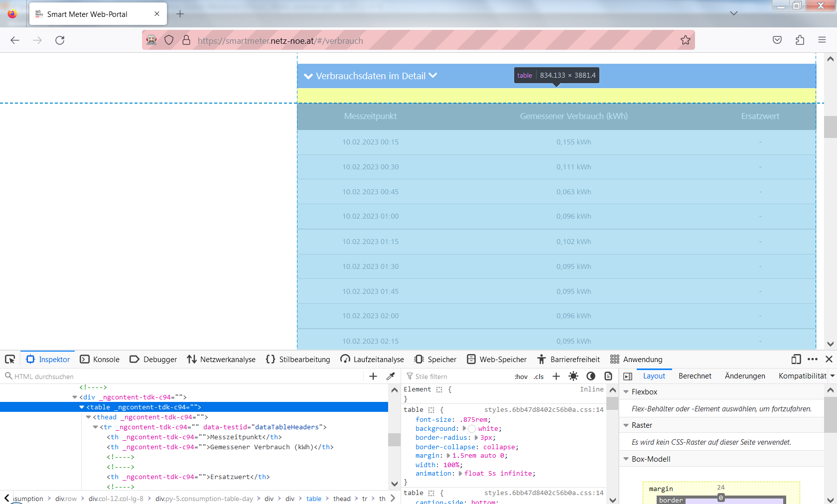Viewport: 837px width, 504px height.
Task: Switch to the Konsole tab
Action: [100, 359]
